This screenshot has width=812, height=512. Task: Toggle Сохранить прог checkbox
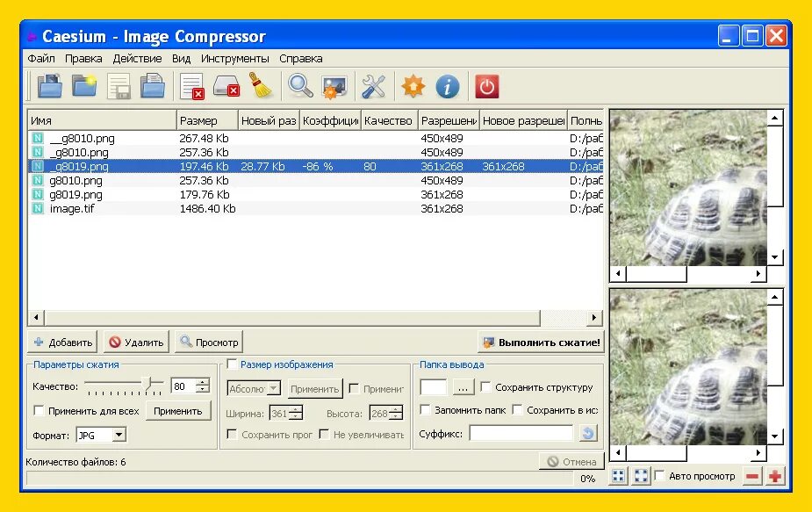(232, 434)
